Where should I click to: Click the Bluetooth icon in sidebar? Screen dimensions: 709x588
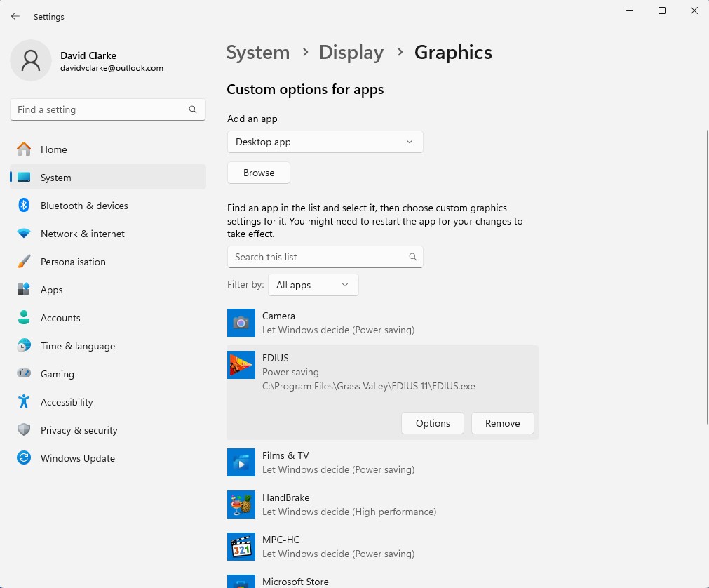[x=24, y=206]
